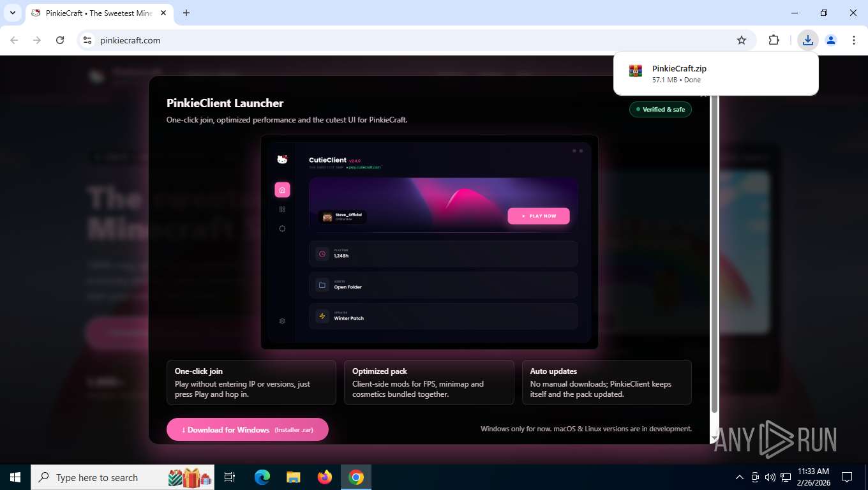Bookmark this page with the star icon
The height and width of the screenshot is (490, 868).
pos(741,40)
